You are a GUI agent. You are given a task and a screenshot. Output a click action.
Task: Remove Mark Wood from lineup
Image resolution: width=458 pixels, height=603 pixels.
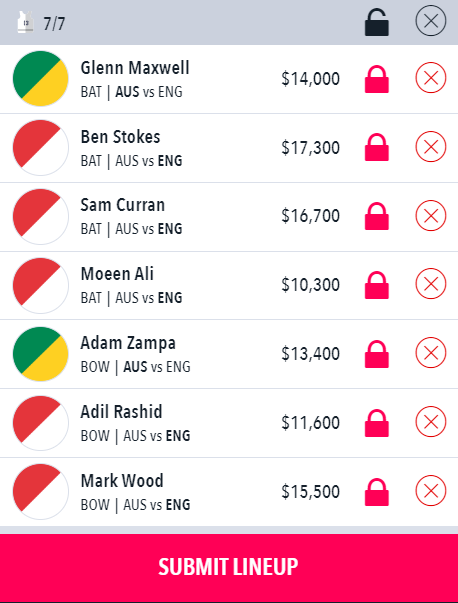coord(431,491)
